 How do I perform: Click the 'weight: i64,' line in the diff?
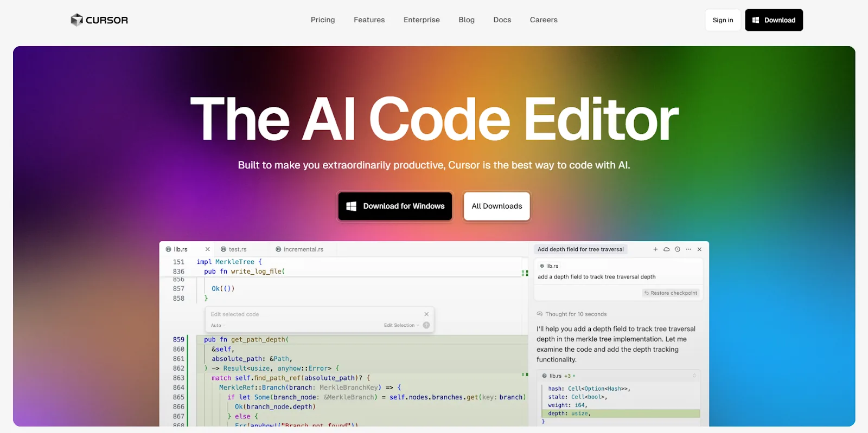[x=567, y=405]
